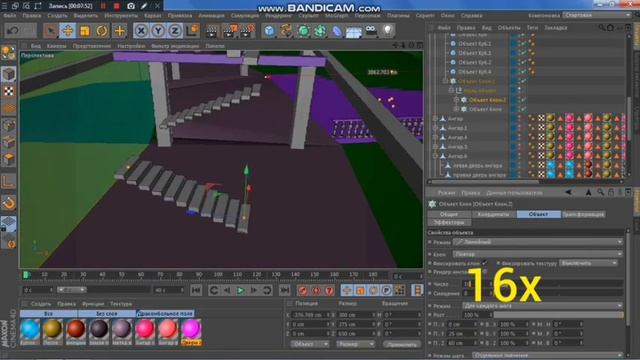The height and width of the screenshot is (360, 640).
Task: Toggle visibility dots of Ангар.4
Action: click(x=519, y=138)
